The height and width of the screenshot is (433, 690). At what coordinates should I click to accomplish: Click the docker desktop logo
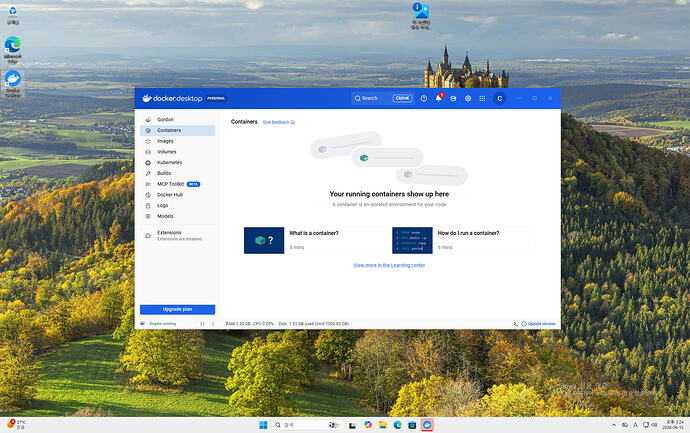tap(172, 98)
